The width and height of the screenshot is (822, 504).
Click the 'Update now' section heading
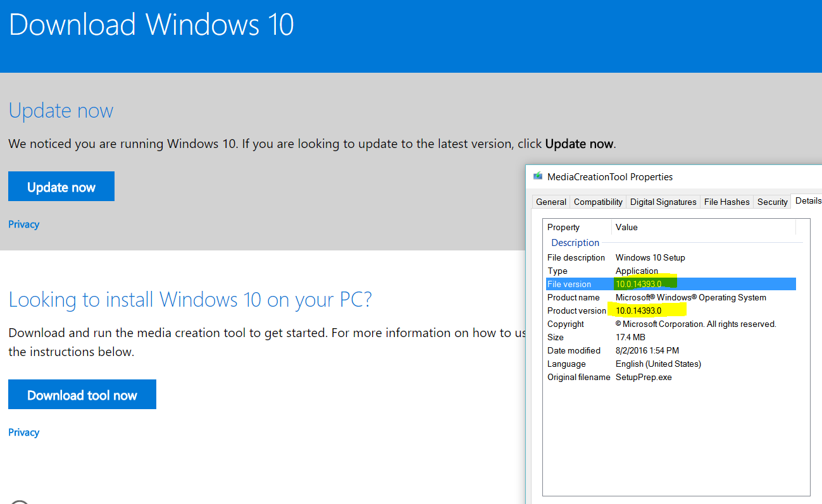coord(61,111)
